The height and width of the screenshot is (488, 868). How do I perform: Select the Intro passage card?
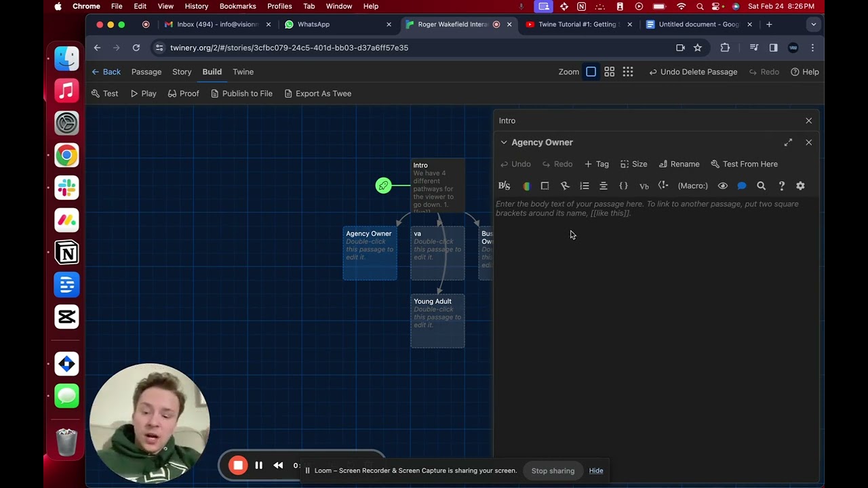437,186
